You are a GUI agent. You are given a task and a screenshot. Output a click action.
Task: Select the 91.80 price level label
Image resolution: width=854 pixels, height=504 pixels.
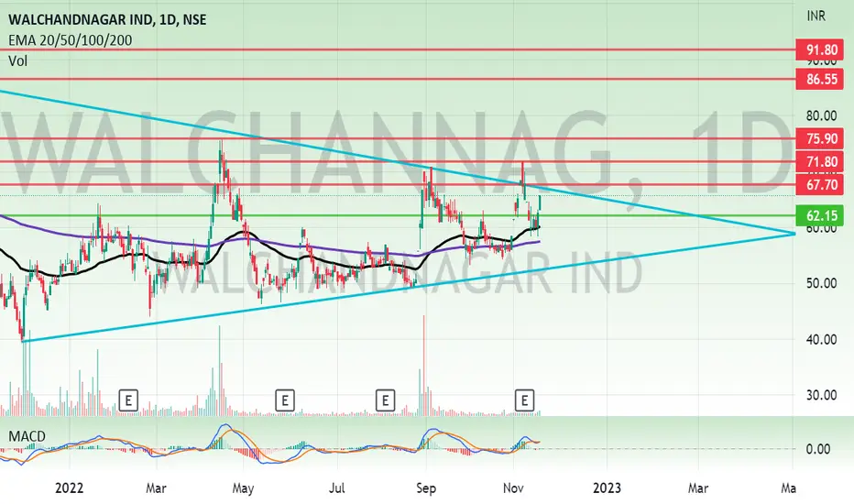coord(820,50)
